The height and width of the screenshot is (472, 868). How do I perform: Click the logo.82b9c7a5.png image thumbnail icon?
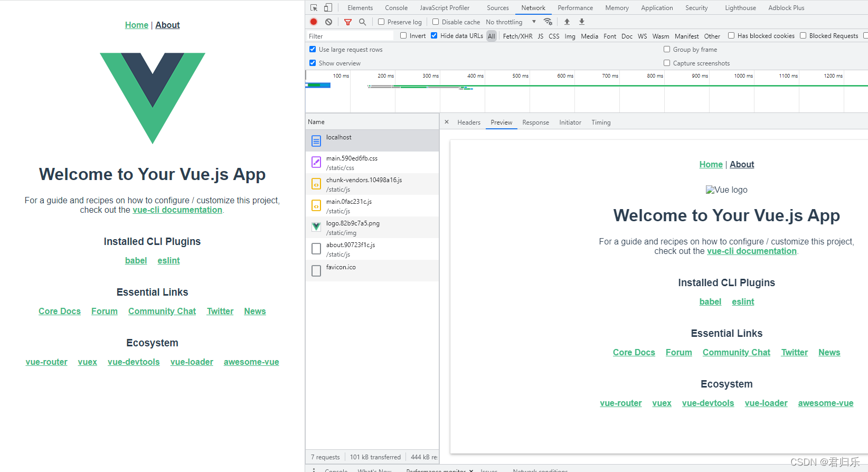click(316, 227)
